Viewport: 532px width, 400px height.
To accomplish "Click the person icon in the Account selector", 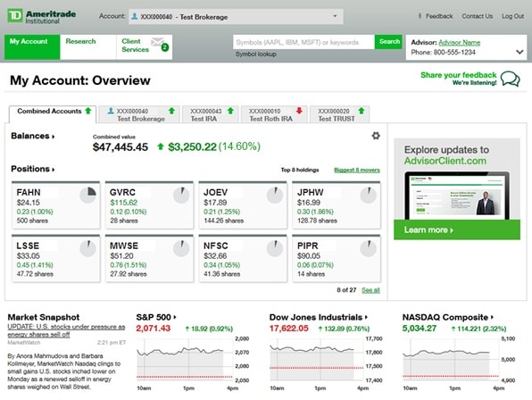I will (135, 16).
